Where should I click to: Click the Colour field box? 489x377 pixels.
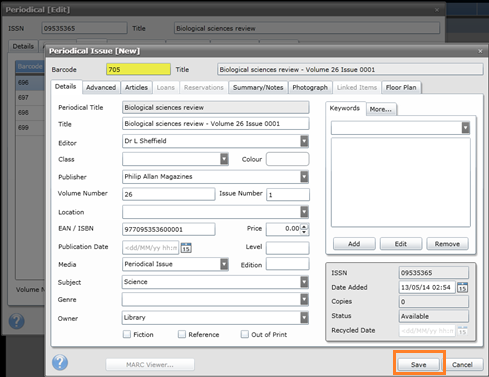click(288, 159)
